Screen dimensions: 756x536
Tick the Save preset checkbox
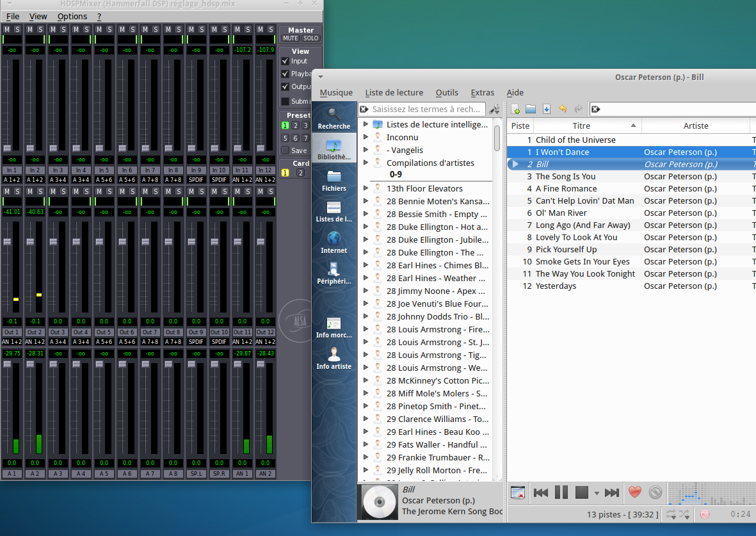tap(286, 150)
